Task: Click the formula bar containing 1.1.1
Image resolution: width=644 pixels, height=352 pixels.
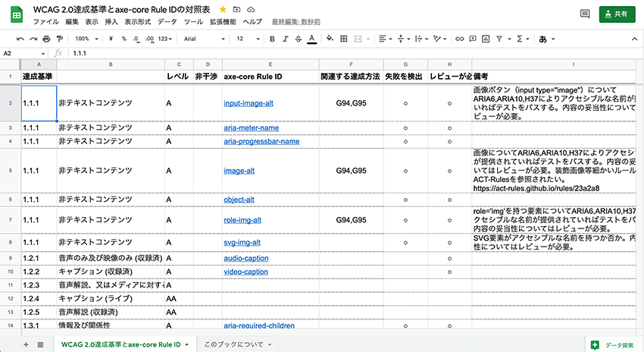Action: coord(353,53)
